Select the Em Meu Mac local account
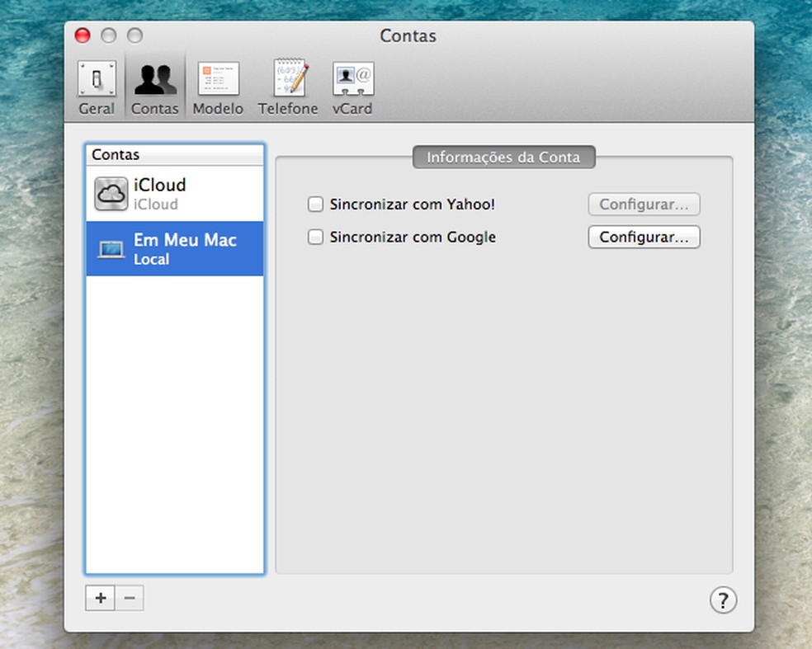Image resolution: width=812 pixels, height=649 pixels. [x=175, y=249]
